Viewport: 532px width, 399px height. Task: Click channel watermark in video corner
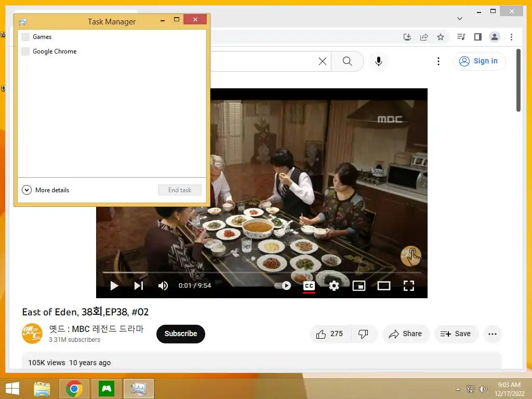[411, 256]
